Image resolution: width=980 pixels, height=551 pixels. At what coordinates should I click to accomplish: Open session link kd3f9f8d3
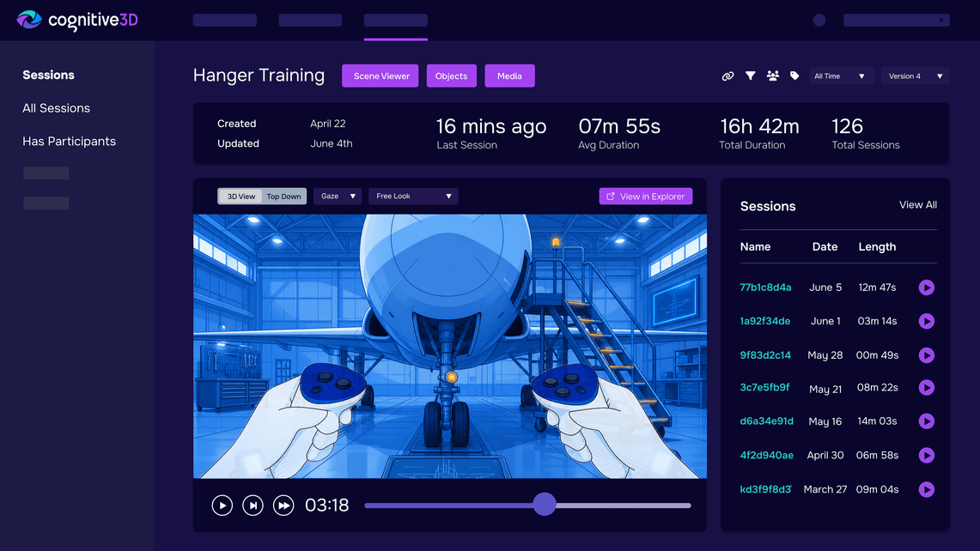coord(765,489)
